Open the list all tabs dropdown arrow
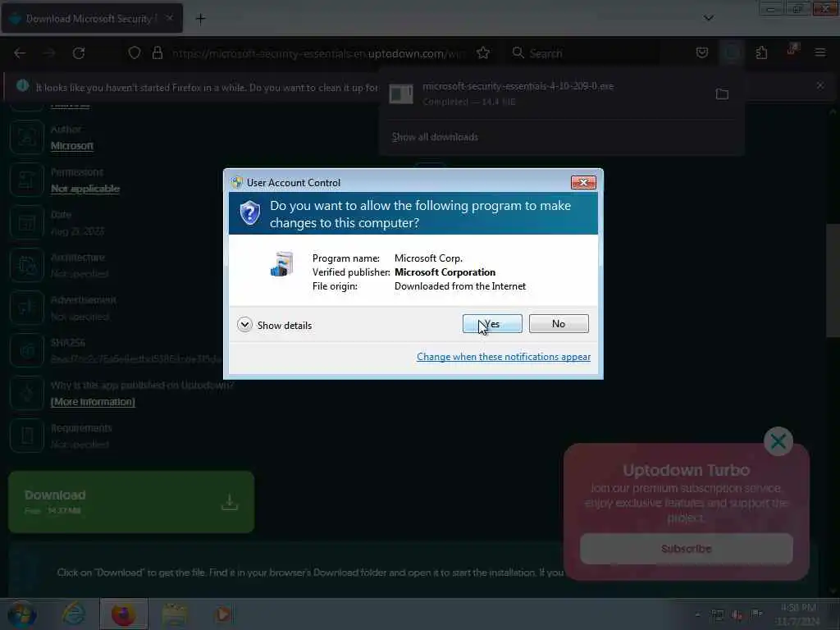This screenshot has height=630, width=840. [708, 18]
